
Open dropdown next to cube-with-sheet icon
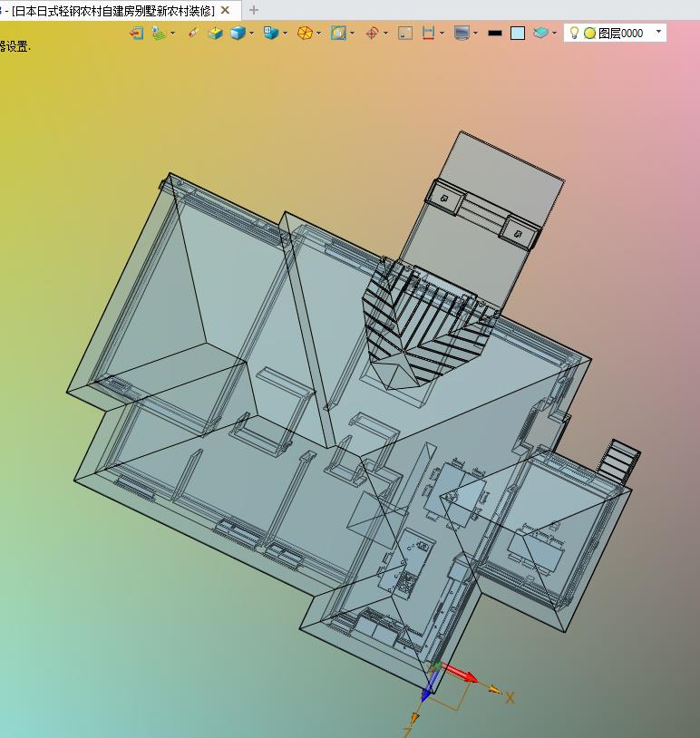pos(286,33)
